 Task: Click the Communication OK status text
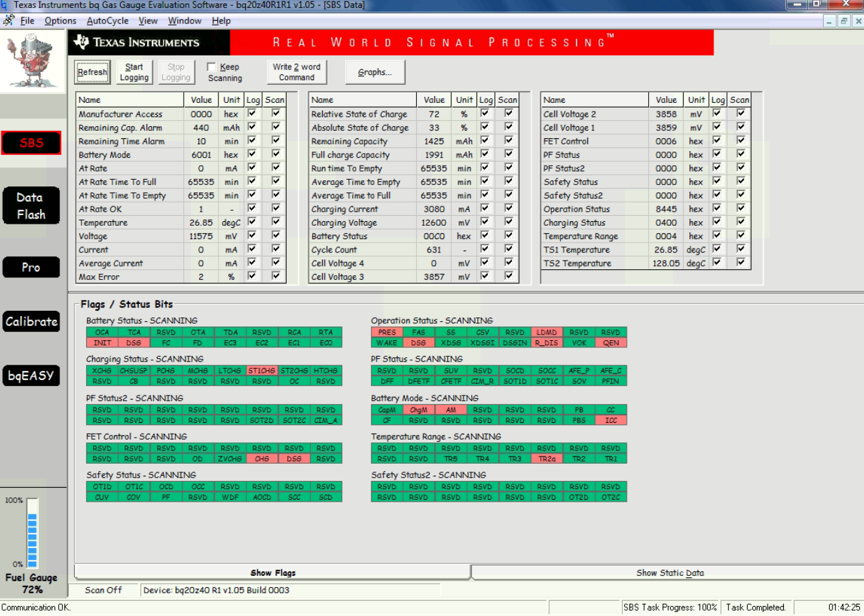[36, 607]
